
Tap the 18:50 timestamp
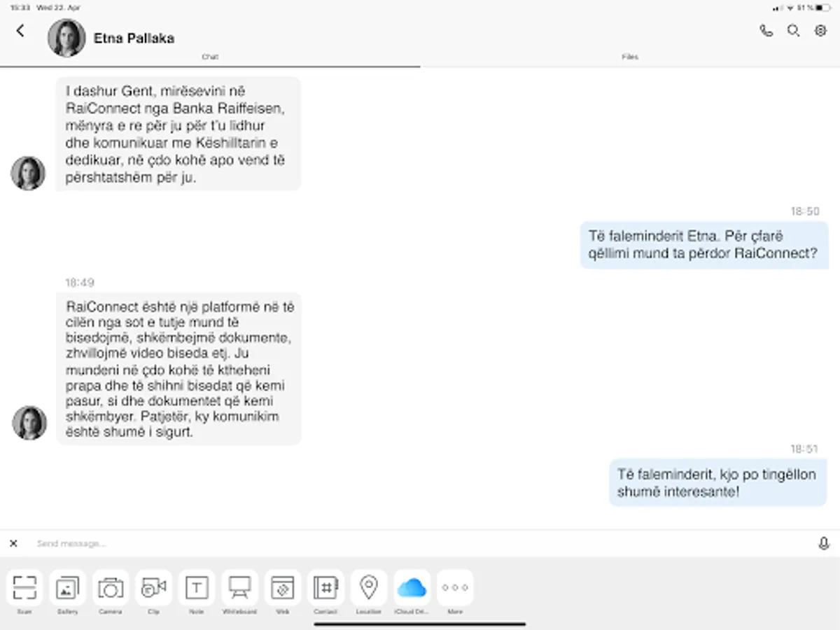(805, 211)
